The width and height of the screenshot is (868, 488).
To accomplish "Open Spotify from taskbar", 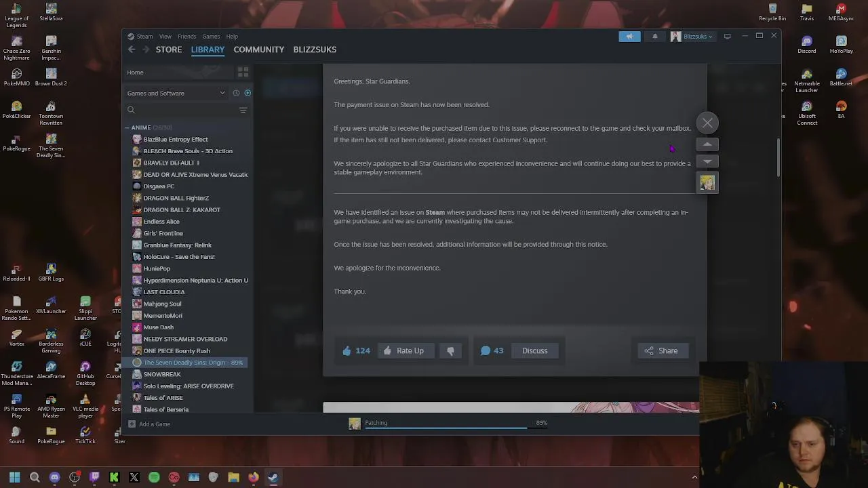I will click(154, 477).
